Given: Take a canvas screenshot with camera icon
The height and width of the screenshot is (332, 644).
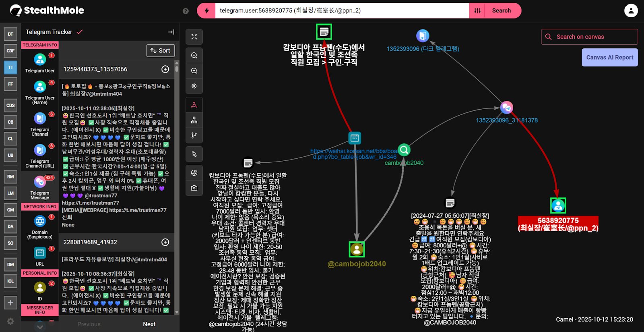Looking at the screenshot, I should [194, 188].
